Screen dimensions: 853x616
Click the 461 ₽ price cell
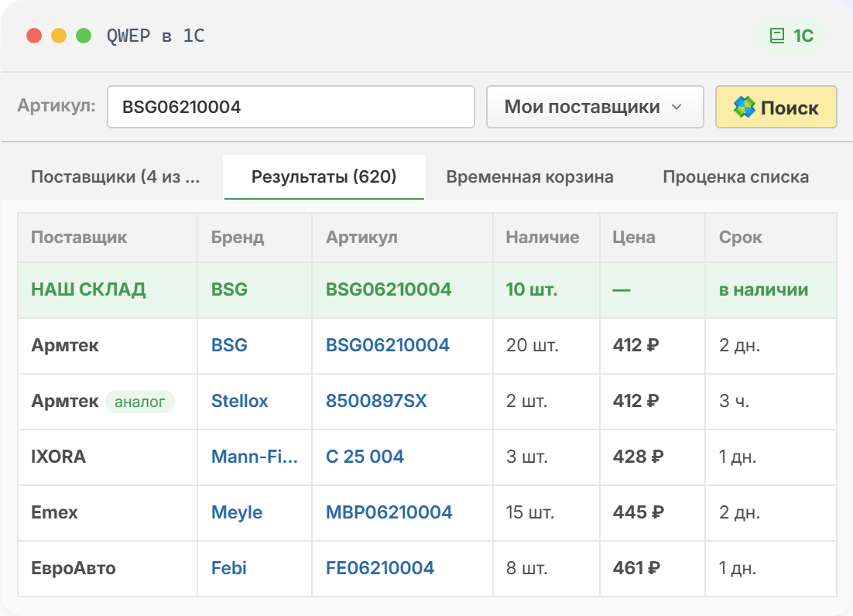click(x=653, y=569)
